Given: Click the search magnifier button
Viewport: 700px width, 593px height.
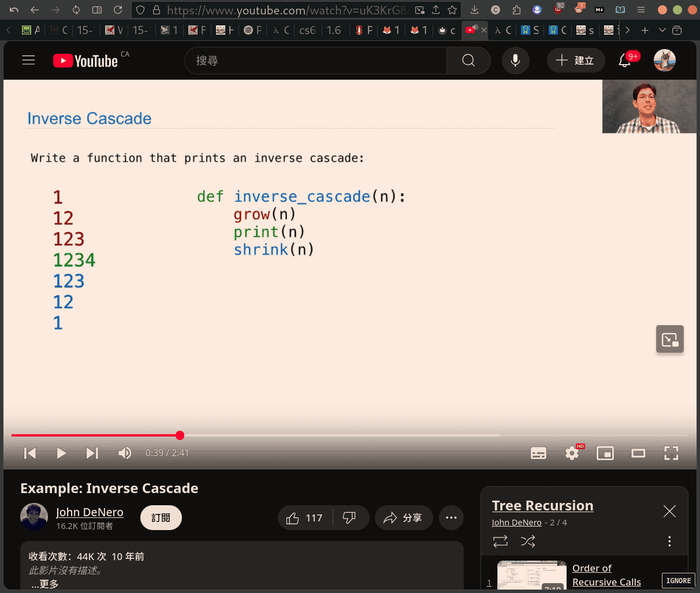Looking at the screenshot, I should (468, 60).
